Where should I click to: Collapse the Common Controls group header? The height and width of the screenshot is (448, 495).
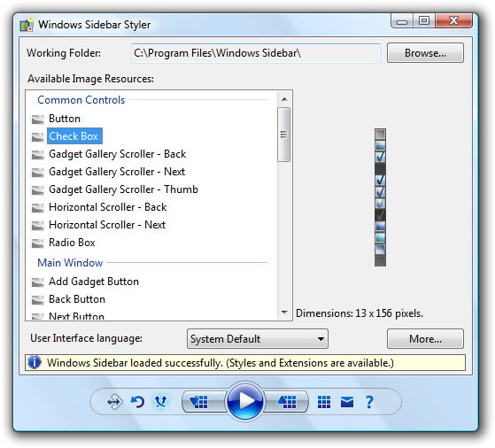click(81, 100)
